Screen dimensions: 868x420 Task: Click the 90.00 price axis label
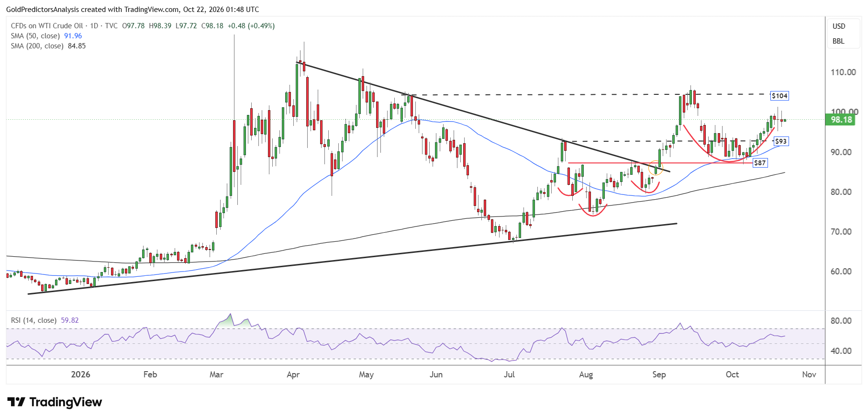click(x=841, y=152)
